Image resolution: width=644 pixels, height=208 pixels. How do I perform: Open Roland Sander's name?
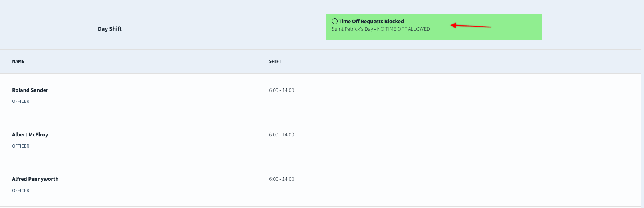point(30,90)
